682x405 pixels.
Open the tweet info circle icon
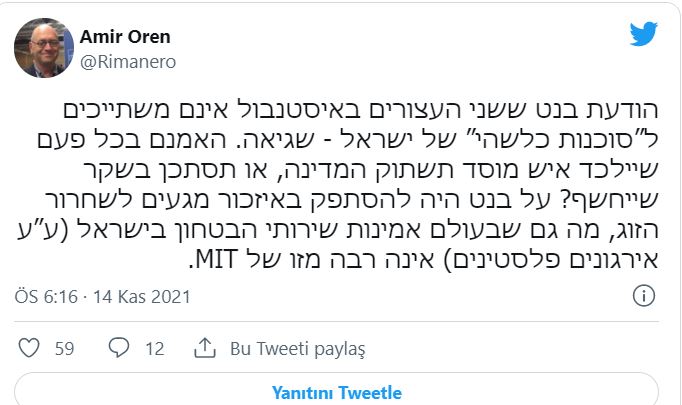(x=646, y=296)
